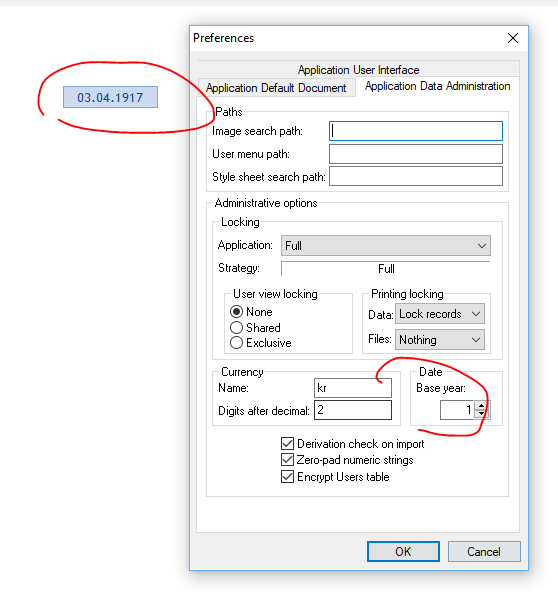Select Application Data Administration tab
This screenshot has height=592, width=558.
[x=437, y=86]
